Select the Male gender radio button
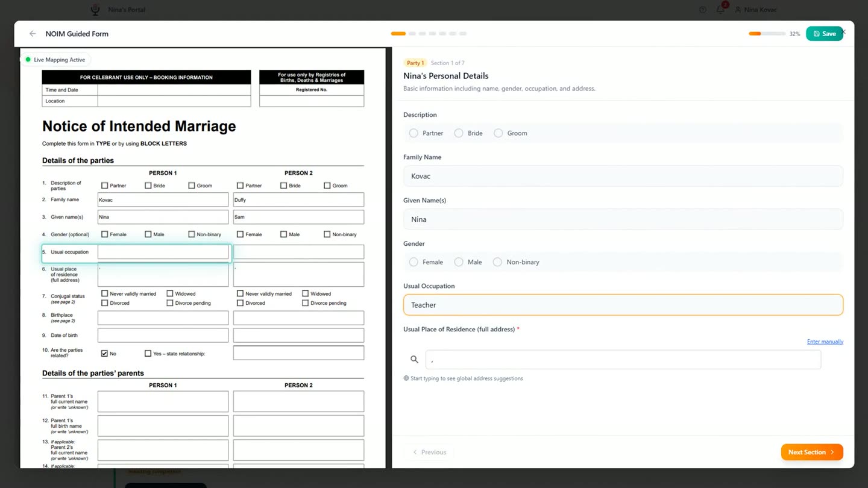868x488 pixels. (x=459, y=262)
